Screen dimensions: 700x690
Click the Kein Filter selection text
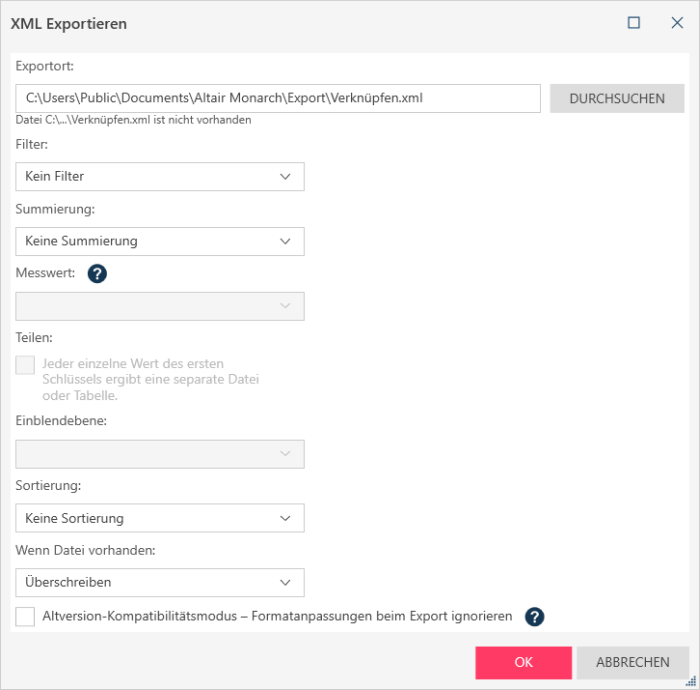(x=55, y=177)
